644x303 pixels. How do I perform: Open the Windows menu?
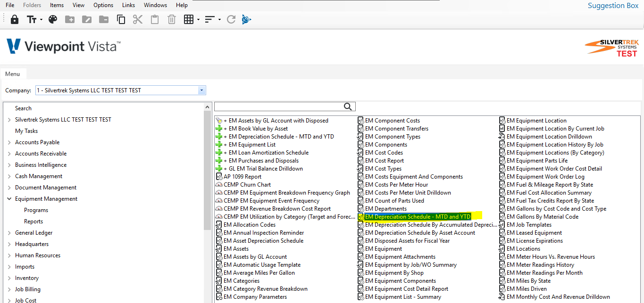(155, 5)
